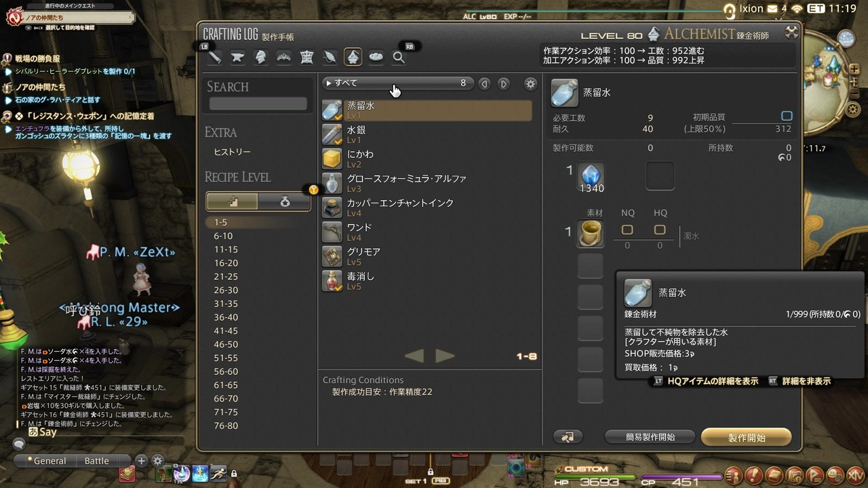Select the Carpenter saw class icon
Screen dimensions: 868x488
(215, 58)
